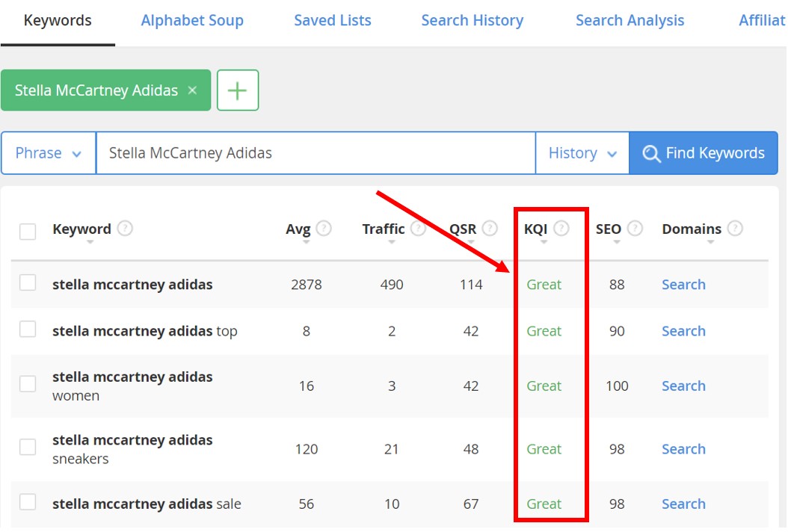The height and width of the screenshot is (532, 788).
Task: Go to the Search History tab
Action: [x=472, y=21]
